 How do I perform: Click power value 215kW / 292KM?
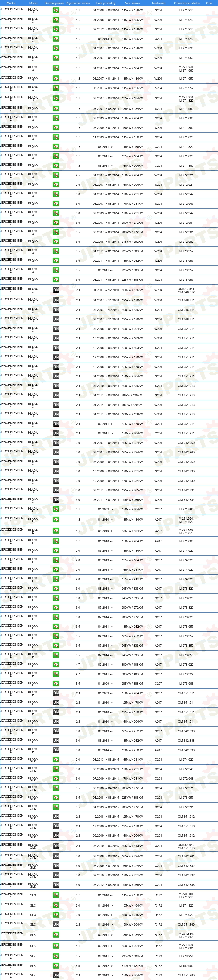click(x=132, y=242)
